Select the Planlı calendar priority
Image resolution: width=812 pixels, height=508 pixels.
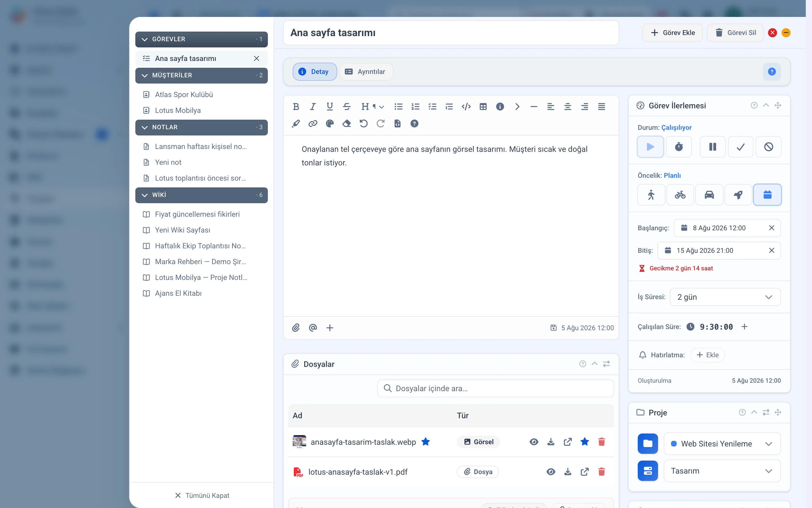[x=767, y=195]
